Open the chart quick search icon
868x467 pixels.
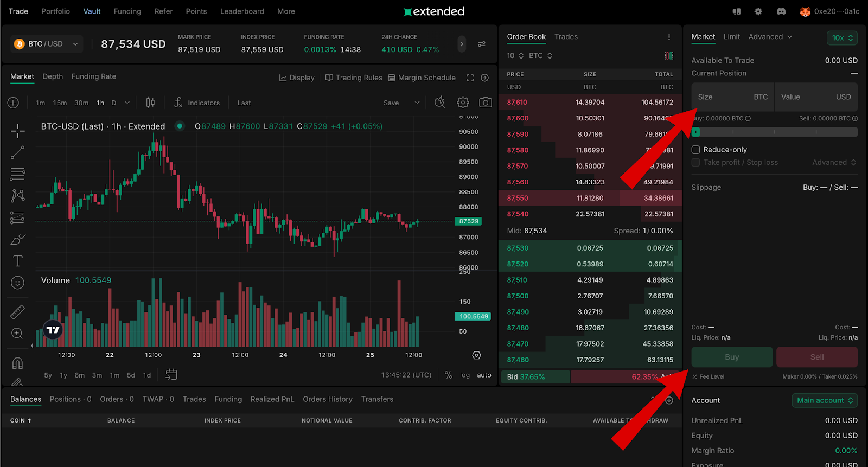pos(440,102)
